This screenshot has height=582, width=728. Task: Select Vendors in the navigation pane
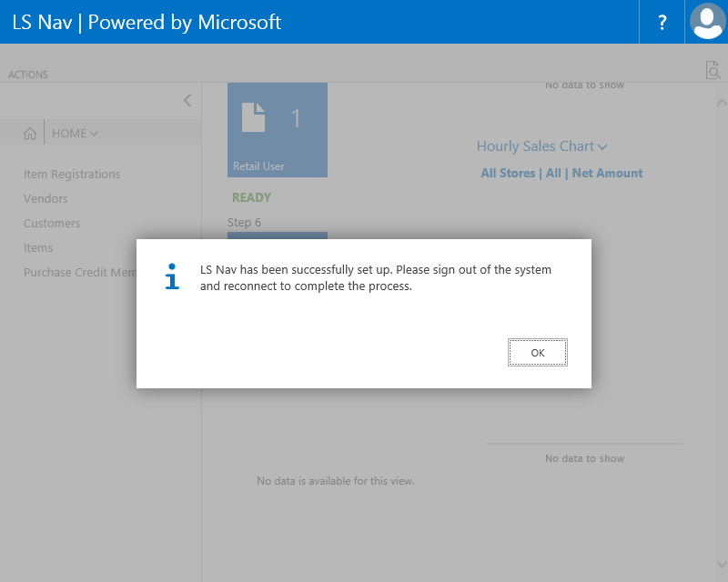point(45,199)
